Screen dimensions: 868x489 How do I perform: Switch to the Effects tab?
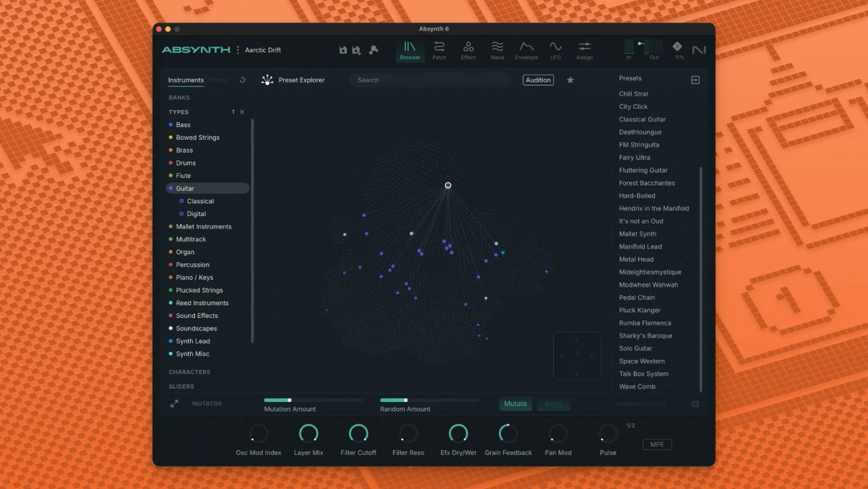(219, 80)
